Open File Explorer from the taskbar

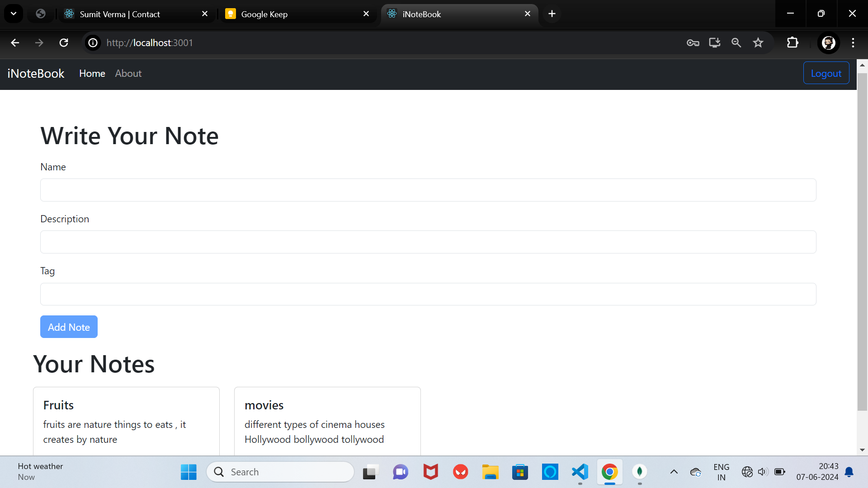(490, 472)
